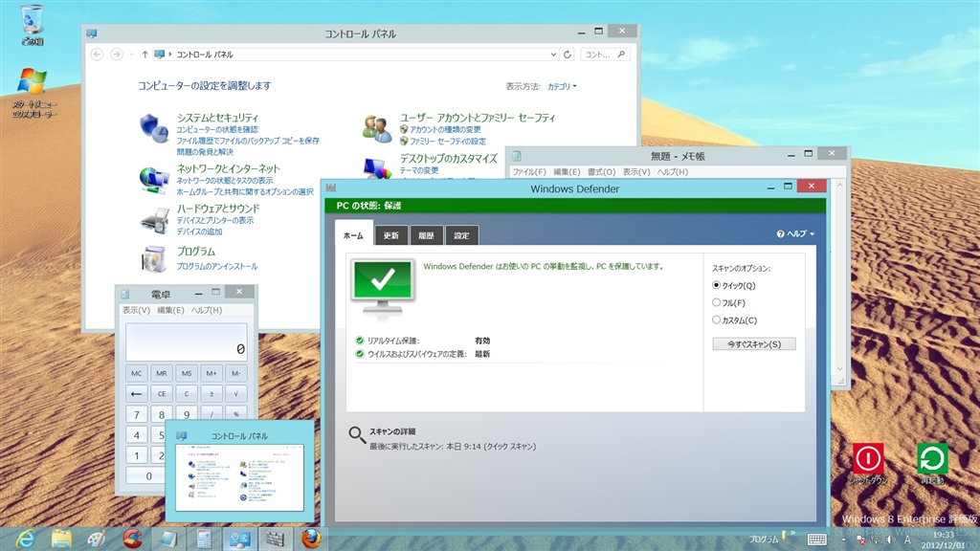Click the Control Panel search field

tap(605, 55)
